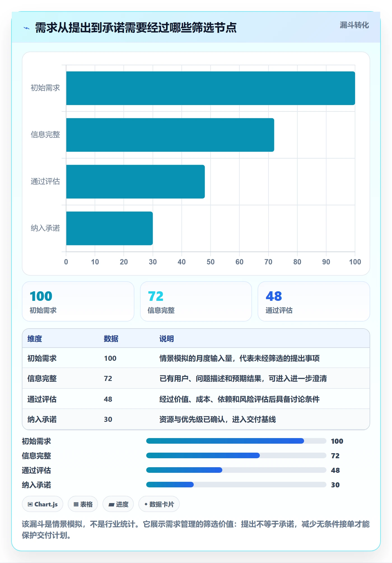Click the 纳入承诺 bar in the chart
The image size is (392, 563).
[x=109, y=228]
